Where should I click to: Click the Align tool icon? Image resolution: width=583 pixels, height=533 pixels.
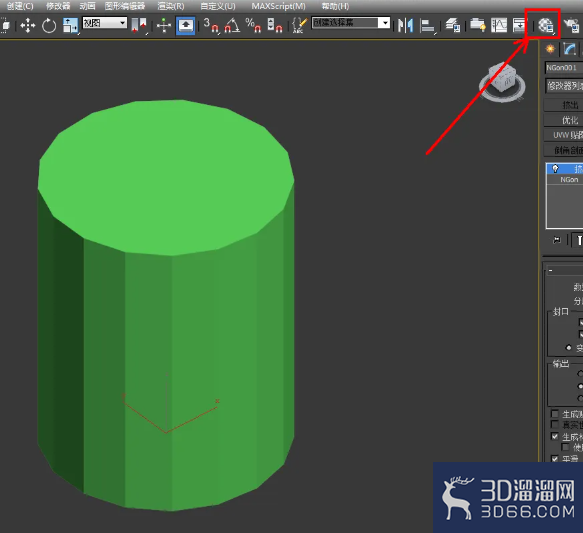[x=428, y=26]
